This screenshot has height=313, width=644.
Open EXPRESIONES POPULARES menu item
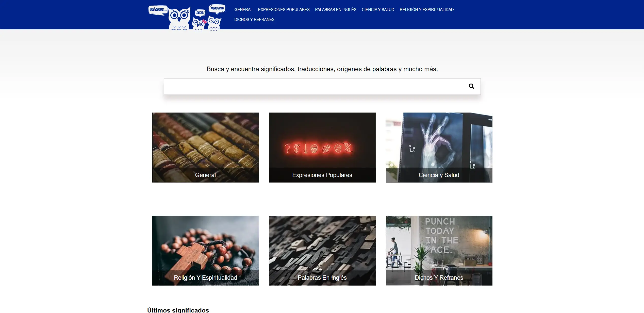point(284,10)
